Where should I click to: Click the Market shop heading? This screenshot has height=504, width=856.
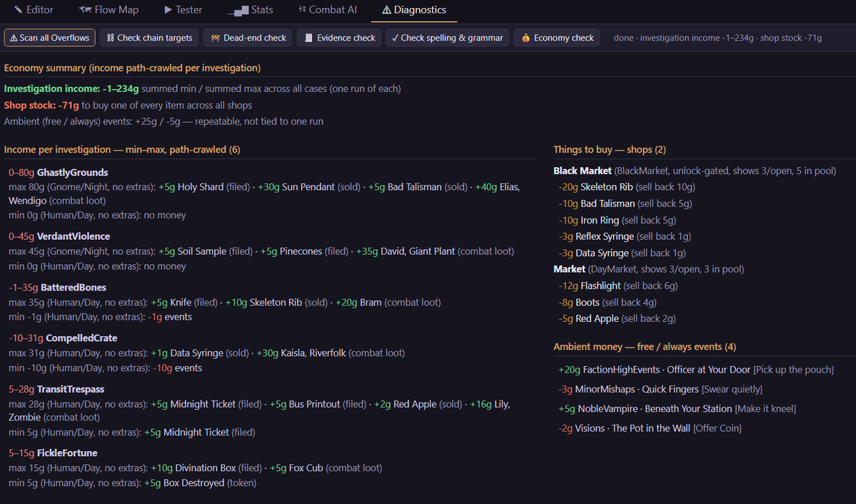click(x=570, y=269)
